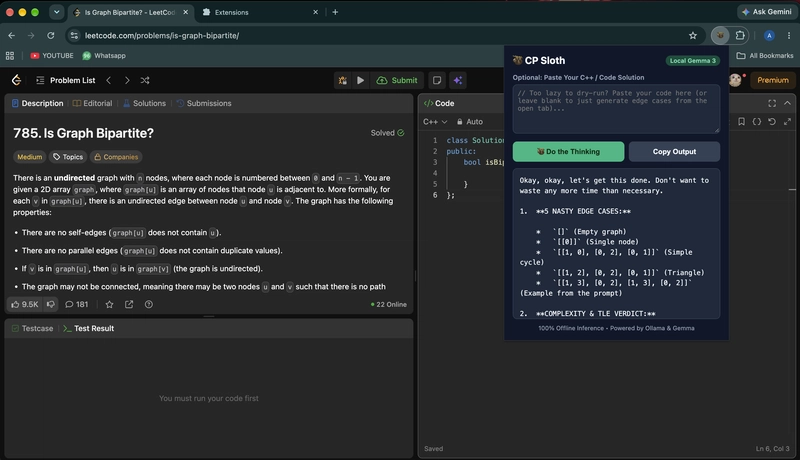This screenshot has height=460, width=800.
Task: Click the Medium difficulty tag
Action: (x=30, y=157)
